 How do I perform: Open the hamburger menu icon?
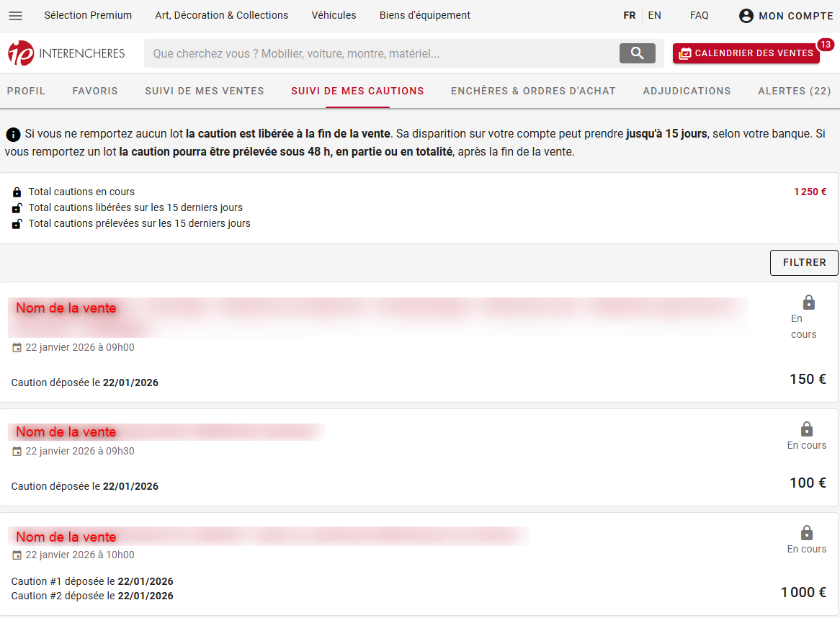pos(15,16)
